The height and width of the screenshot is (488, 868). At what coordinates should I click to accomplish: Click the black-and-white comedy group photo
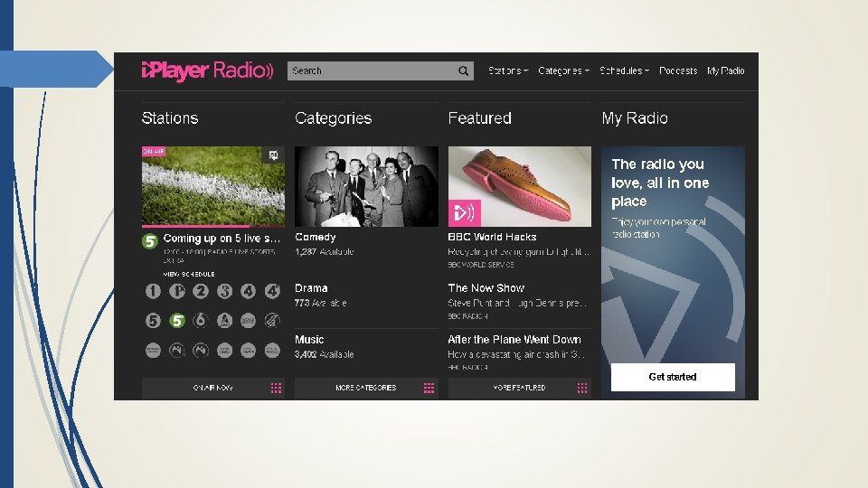tap(366, 186)
